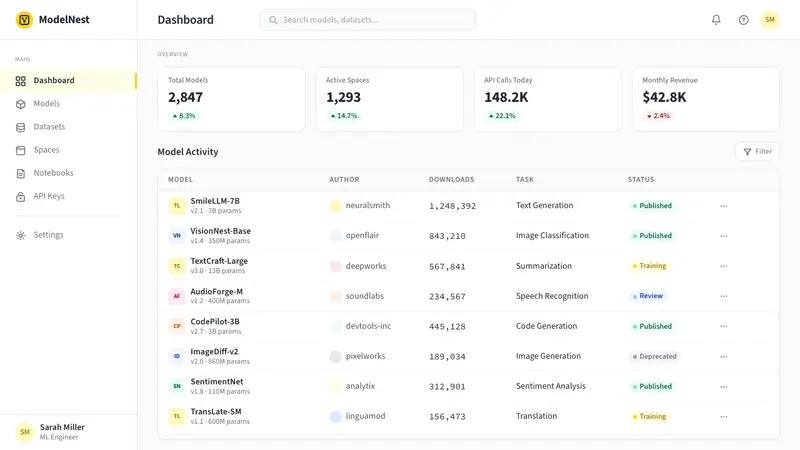Click the pixelworks author avatar
The width and height of the screenshot is (800, 450).
[x=335, y=356]
